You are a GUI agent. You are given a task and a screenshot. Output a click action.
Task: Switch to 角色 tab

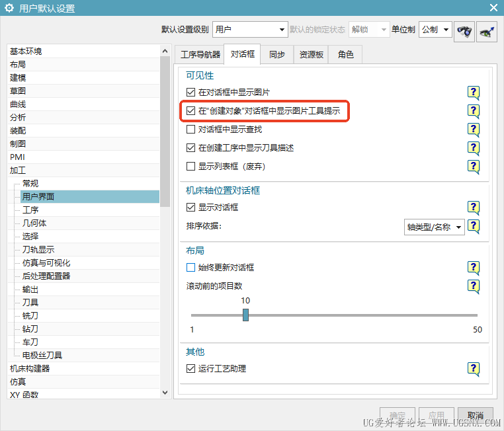click(345, 55)
